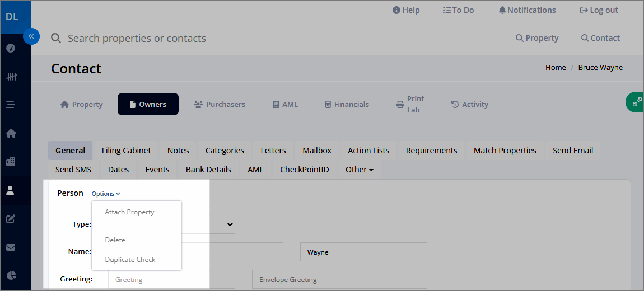Open the Notes tab
644x291 pixels.
178,151
